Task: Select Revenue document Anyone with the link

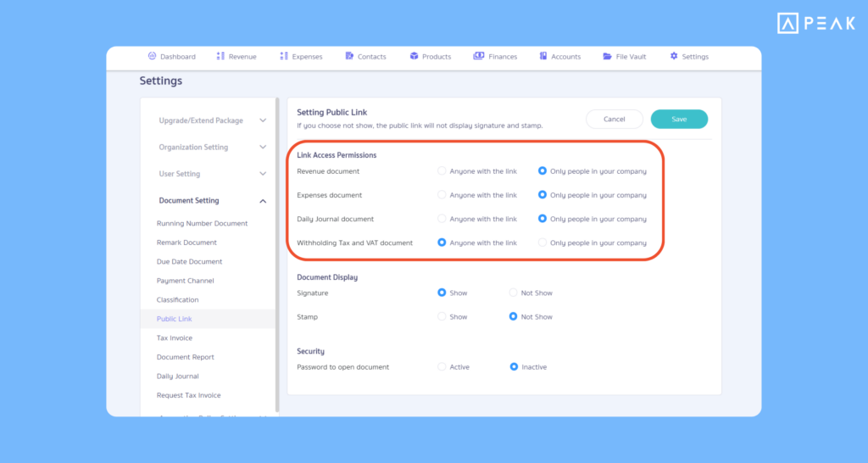Action: [442, 171]
